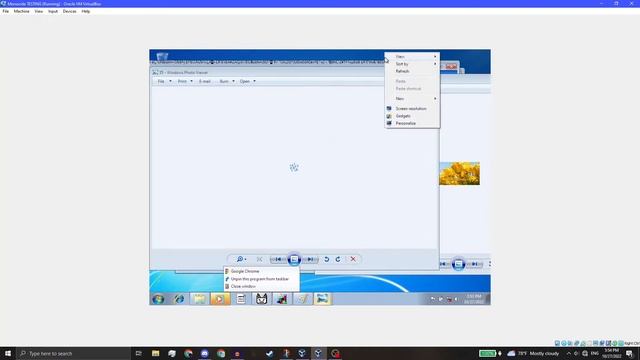Open VirtualBox Devices menu
This screenshot has height=360, width=640.
(x=69, y=11)
